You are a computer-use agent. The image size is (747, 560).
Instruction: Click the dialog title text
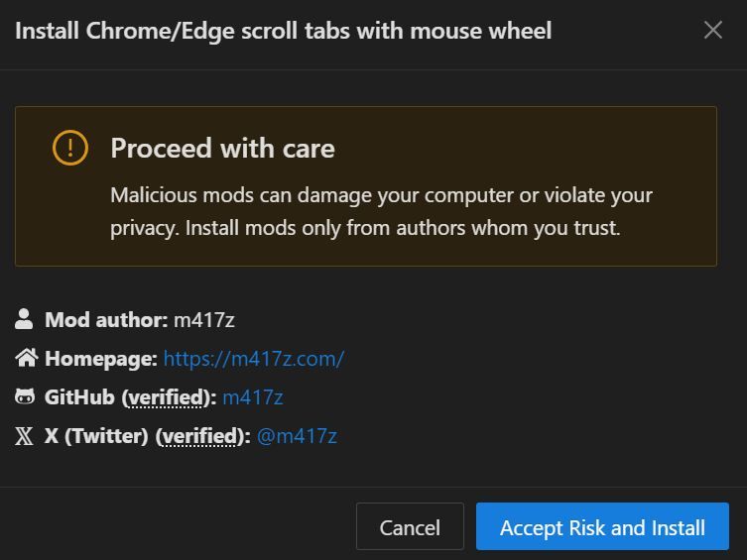click(x=283, y=31)
